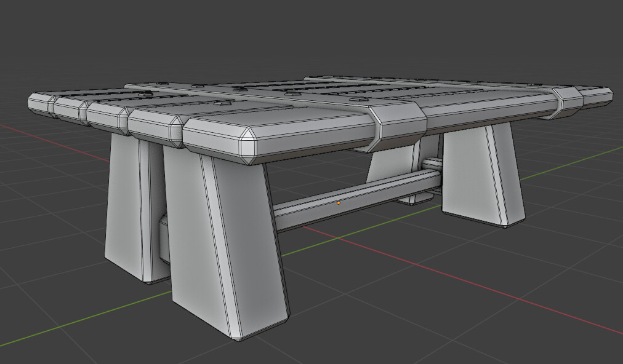The height and width of the screenshot is (364, 623).
Task: Click the orange origin dot on the table
Action: 339,203
